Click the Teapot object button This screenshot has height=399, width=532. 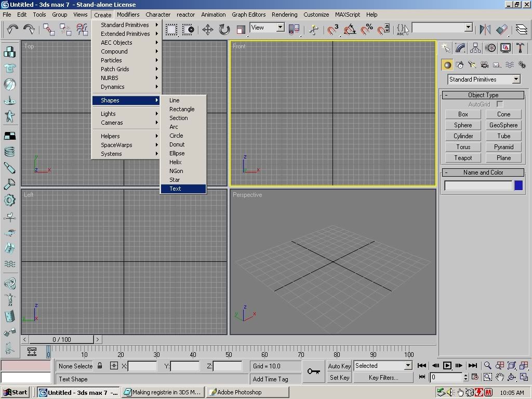tap(463, 158)
